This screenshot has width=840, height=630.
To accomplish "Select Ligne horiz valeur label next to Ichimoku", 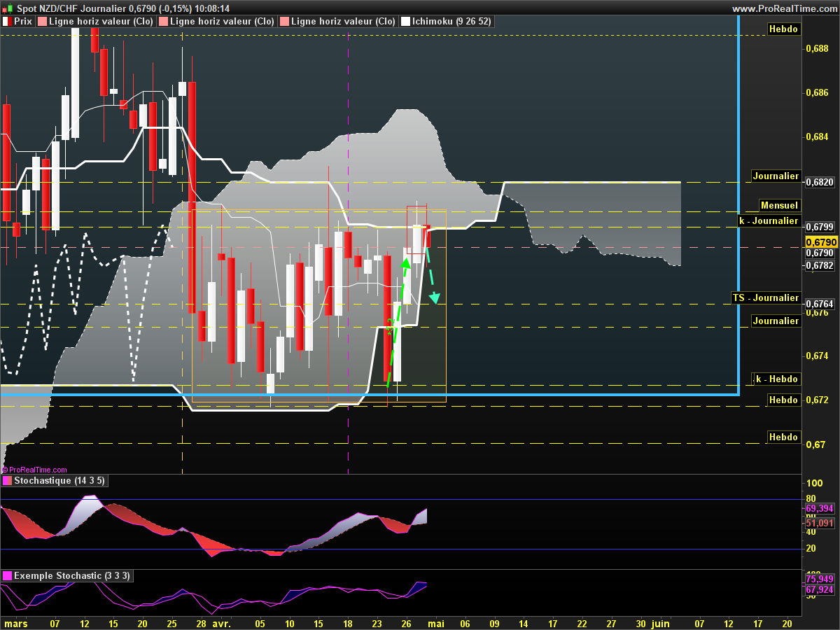I will [342, 22].
